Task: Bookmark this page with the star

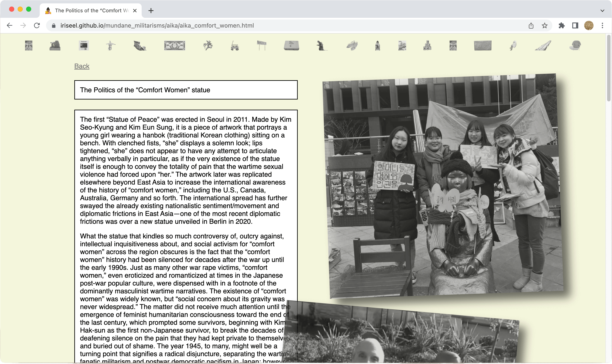Action: pos(544,25)
